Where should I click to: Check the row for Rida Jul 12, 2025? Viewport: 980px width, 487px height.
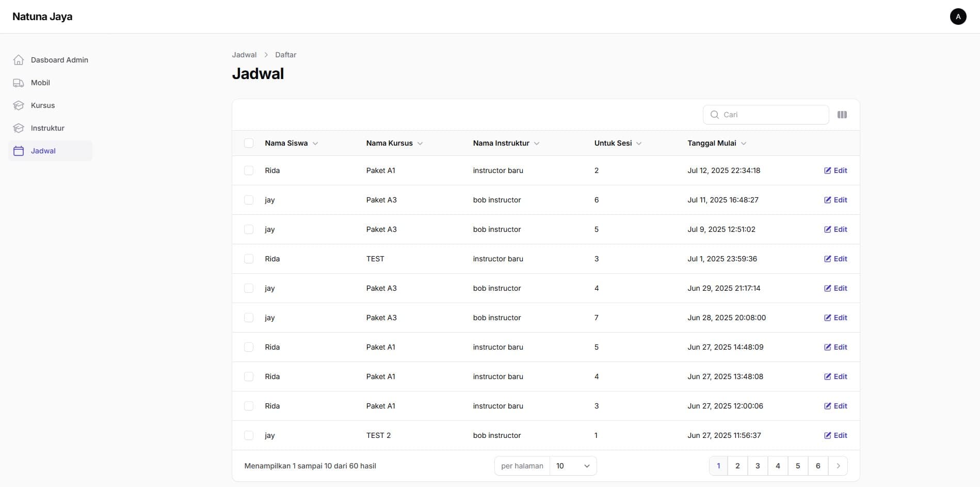[x=249, y=170]
